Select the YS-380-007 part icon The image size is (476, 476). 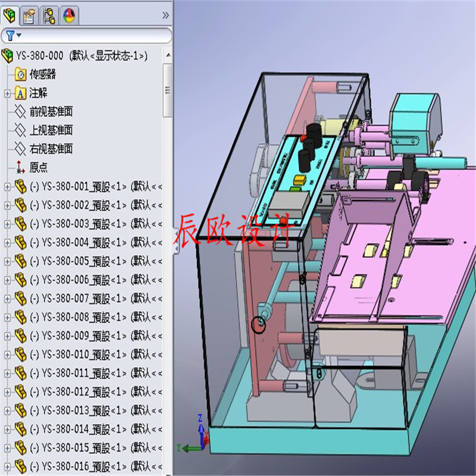20,299
